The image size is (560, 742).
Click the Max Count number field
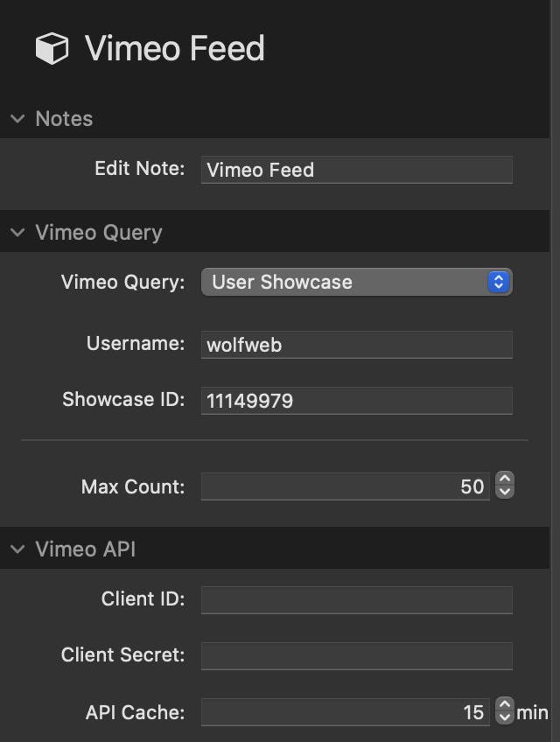point(346,486)
